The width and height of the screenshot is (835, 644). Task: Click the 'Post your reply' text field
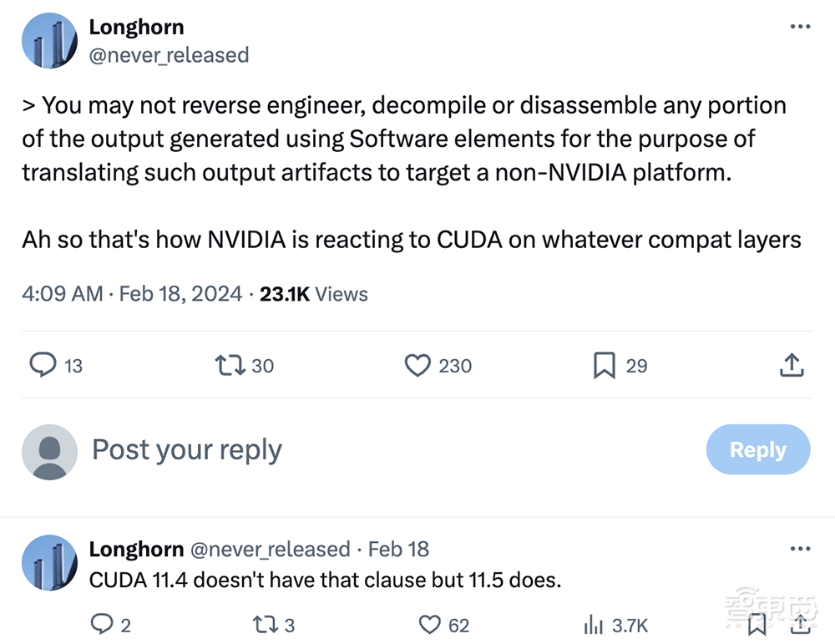[x=187, y=450]
